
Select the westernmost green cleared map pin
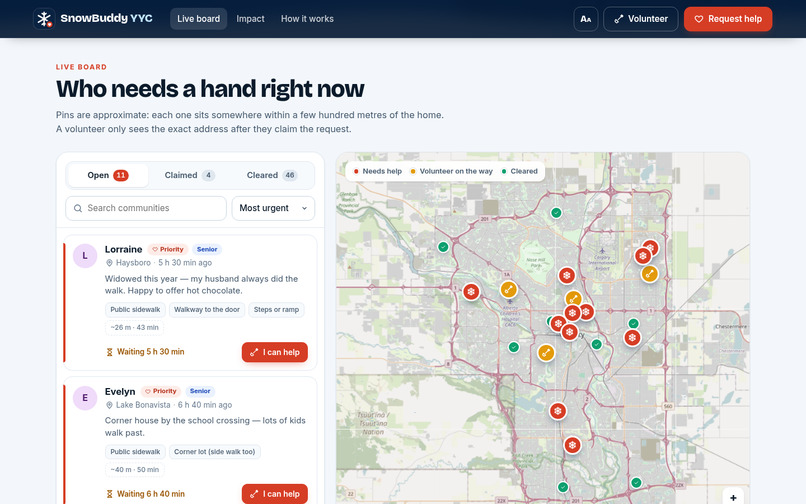coord(443,247)
